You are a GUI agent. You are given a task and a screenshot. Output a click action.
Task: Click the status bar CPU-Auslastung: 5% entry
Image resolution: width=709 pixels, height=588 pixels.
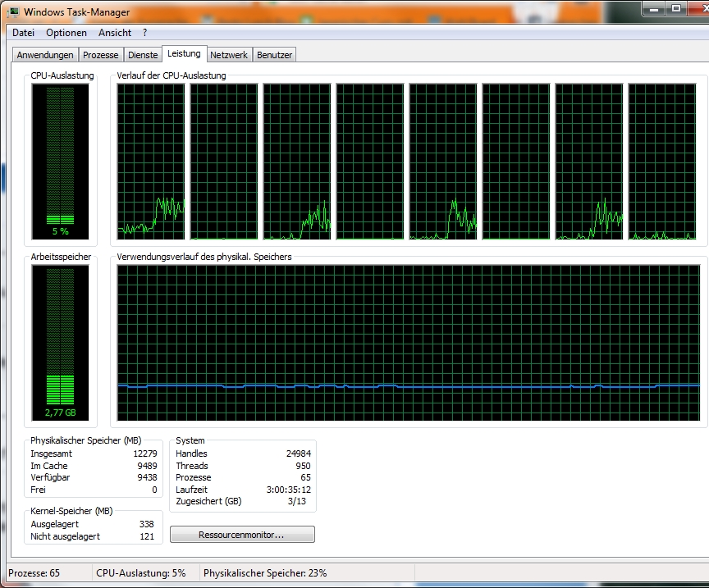[x=140, y=573]
